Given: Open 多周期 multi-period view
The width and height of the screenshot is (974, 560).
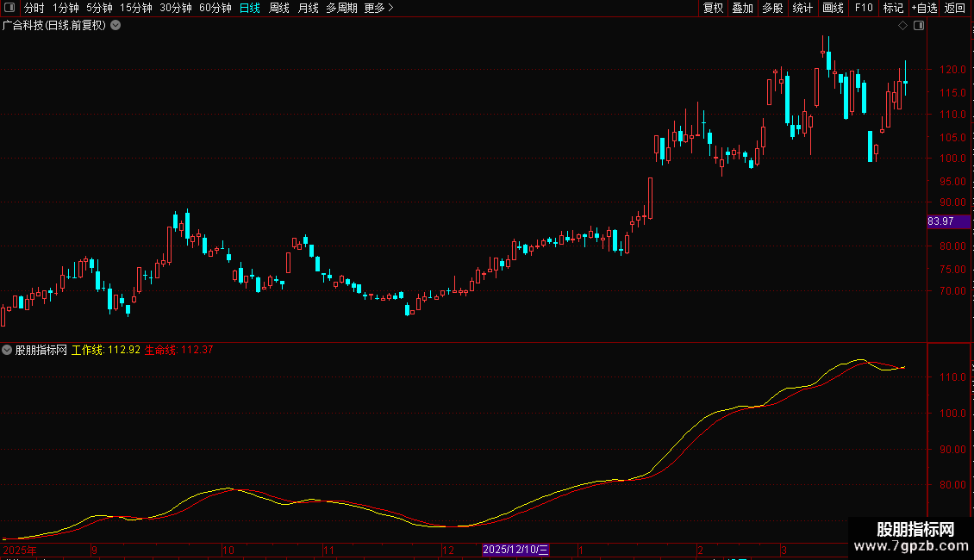Looking at the screenshot, I should click(341, 8).
